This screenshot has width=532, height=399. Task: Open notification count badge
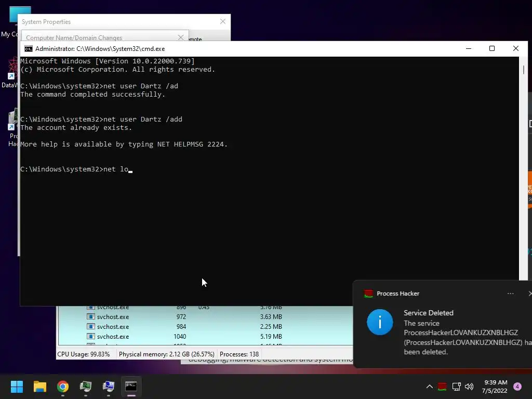[517, 387]
